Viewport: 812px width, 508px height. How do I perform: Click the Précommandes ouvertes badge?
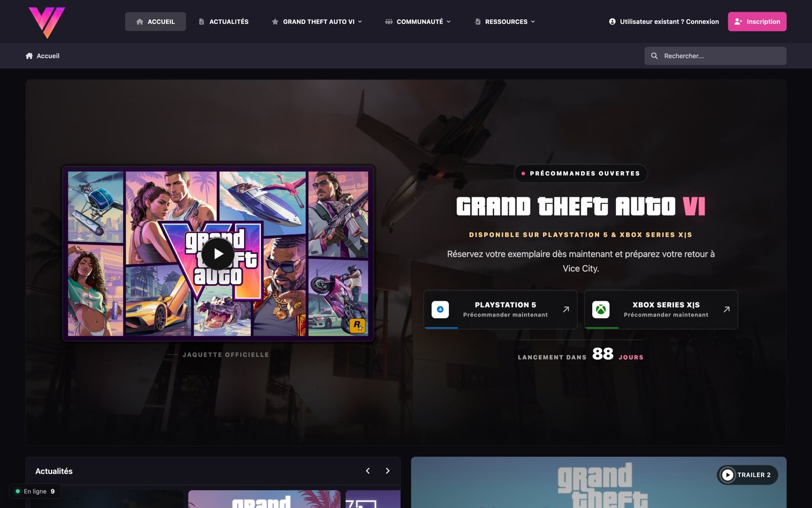click(x=581, y=173)
